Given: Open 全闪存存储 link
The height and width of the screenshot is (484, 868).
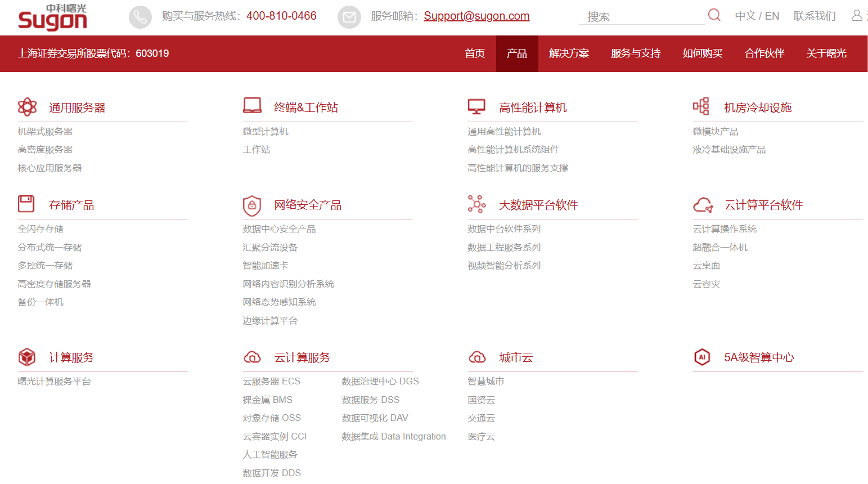Looking at the screenshot, I should [41, 228].
